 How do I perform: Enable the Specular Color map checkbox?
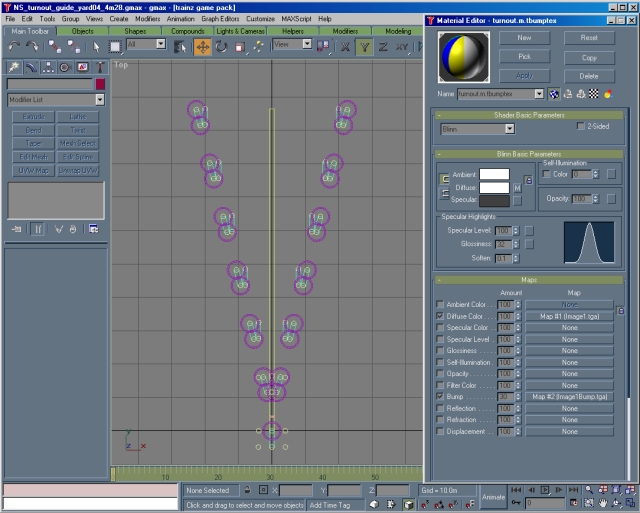[x=440, y=327]
